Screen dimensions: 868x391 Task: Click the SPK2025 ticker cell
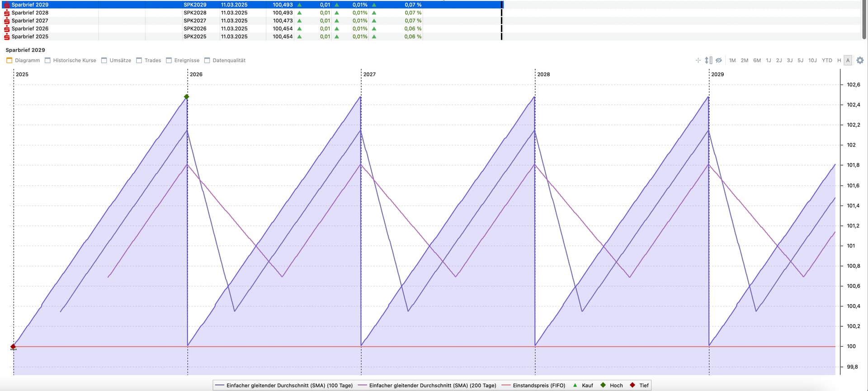[x=195, y=37]
